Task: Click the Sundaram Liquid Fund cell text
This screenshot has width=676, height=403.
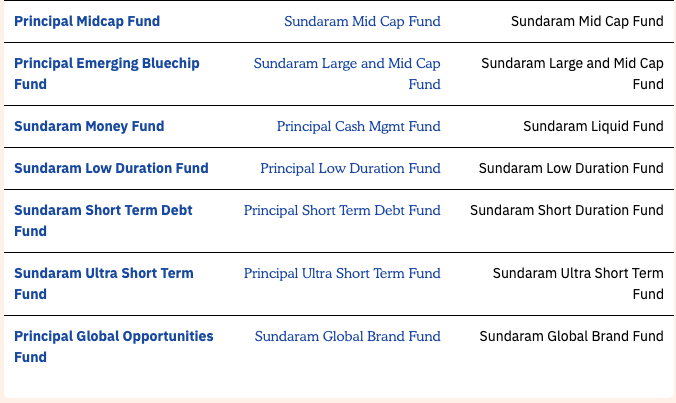Action: point(593,126)
